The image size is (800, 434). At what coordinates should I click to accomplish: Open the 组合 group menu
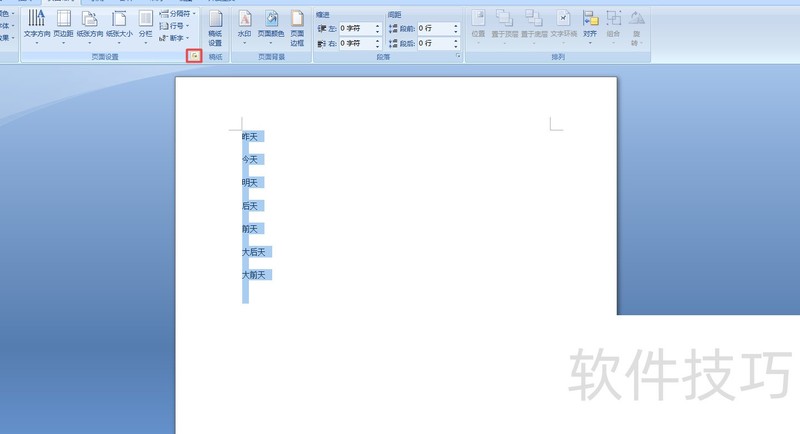click(x=613, y=27)
